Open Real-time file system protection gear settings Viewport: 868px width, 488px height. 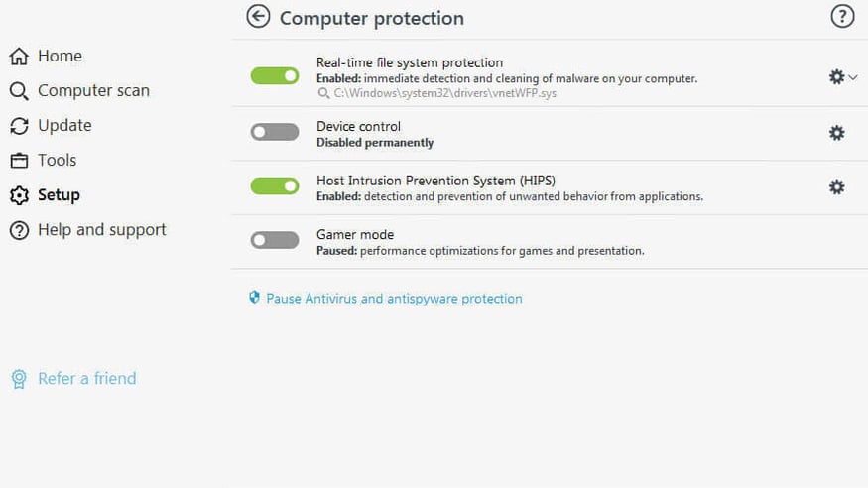tap(836, 76)
